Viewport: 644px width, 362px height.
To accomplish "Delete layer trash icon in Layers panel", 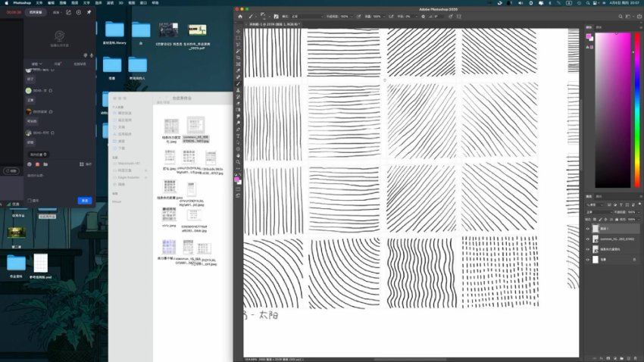I will [x=636, y=358].
